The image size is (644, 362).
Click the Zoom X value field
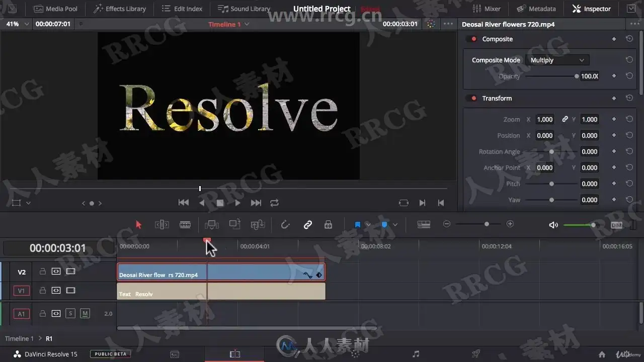(545, 119)
